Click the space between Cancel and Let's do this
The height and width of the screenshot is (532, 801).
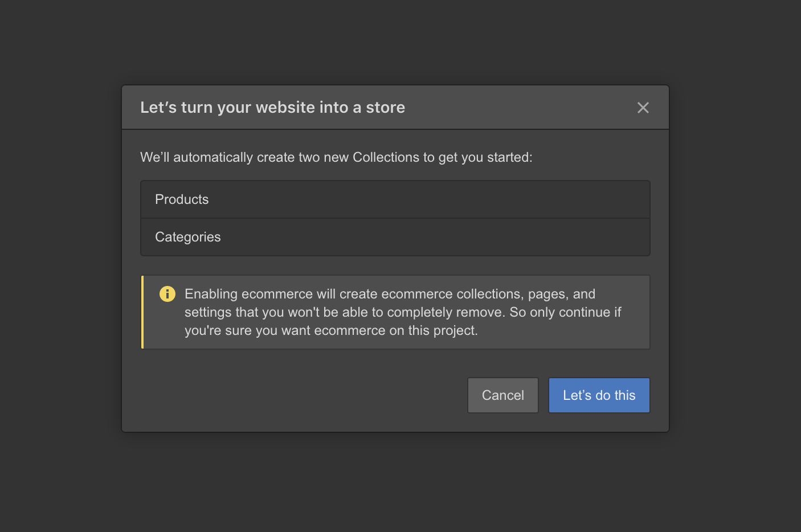point(542,395)
